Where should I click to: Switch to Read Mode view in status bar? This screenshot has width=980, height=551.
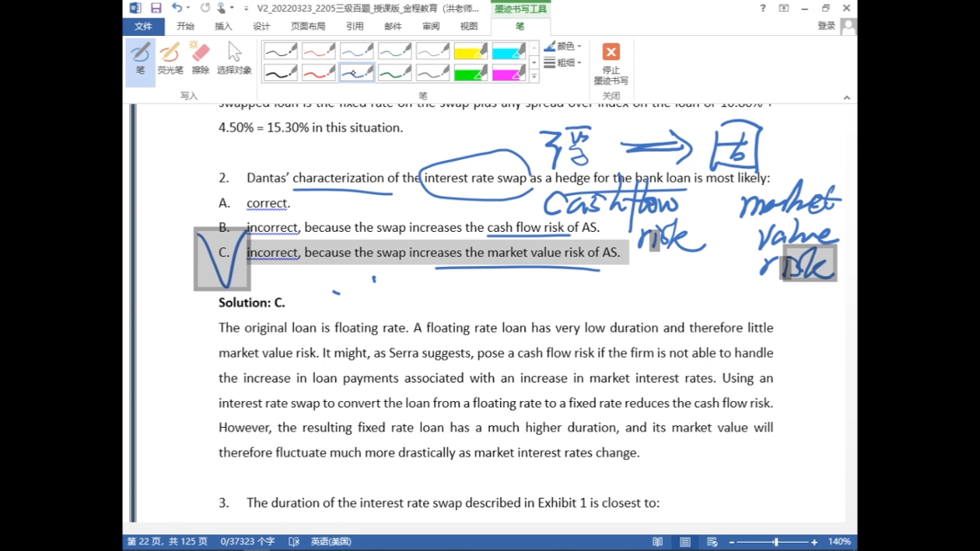[658, 542]
